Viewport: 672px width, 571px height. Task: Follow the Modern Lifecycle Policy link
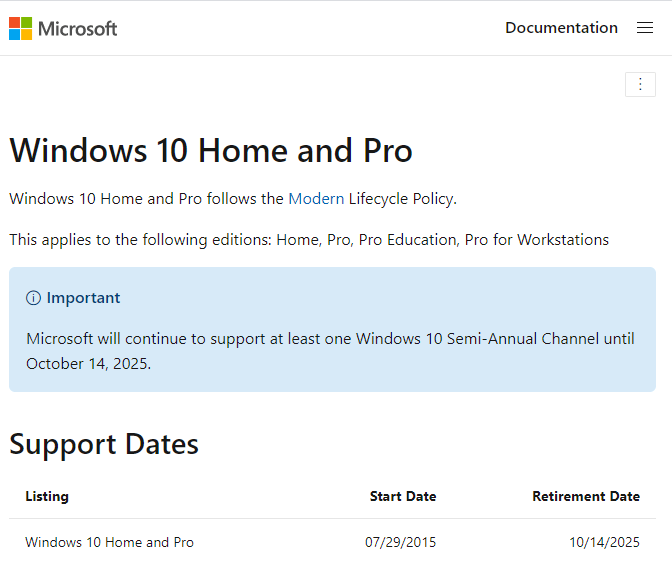click(x=316, y=198)
